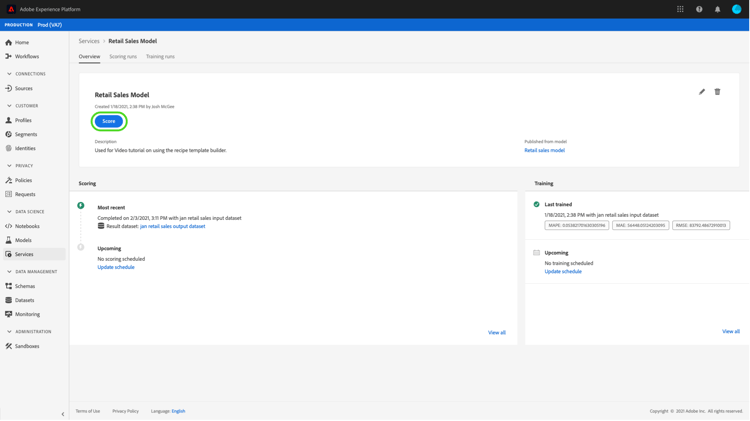
Task: Click the result dataset icon
Action: [101, 226]
